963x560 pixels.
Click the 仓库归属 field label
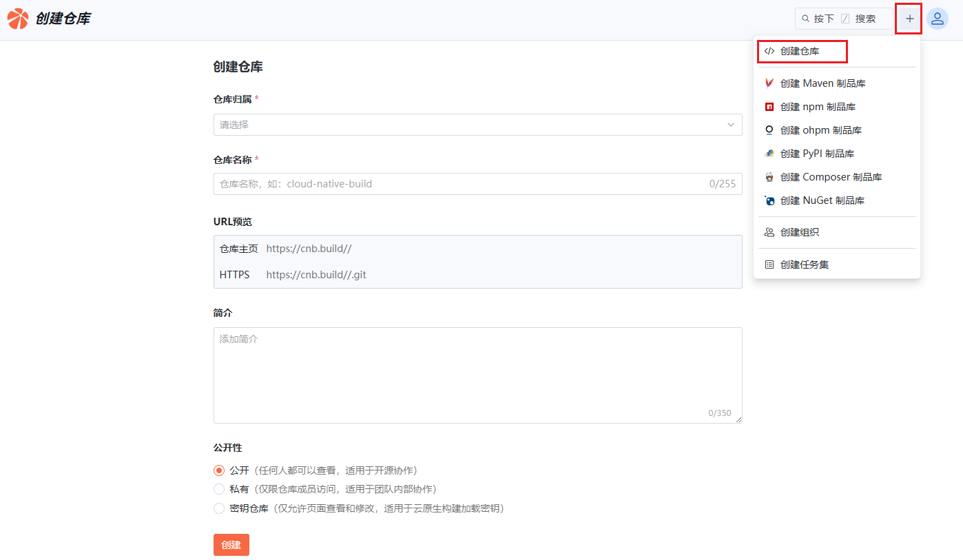233,99
